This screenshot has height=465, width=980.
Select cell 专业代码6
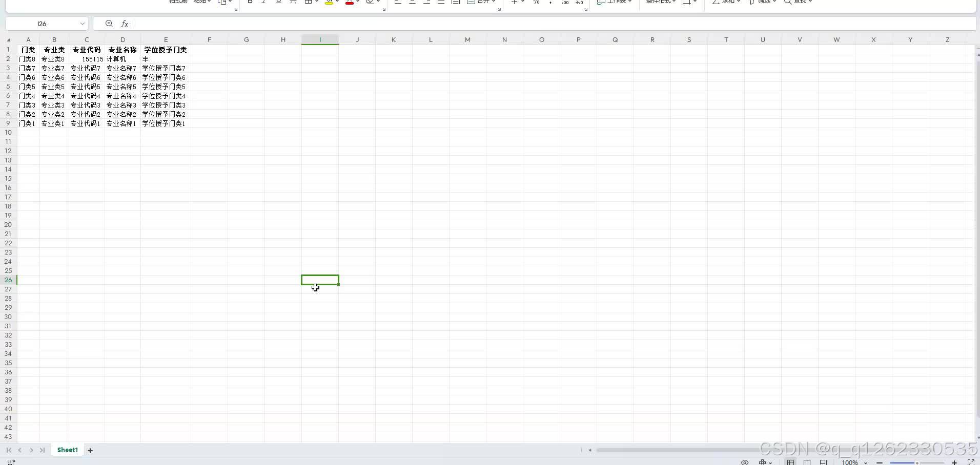pyautogui.click(x=87, y=77)
